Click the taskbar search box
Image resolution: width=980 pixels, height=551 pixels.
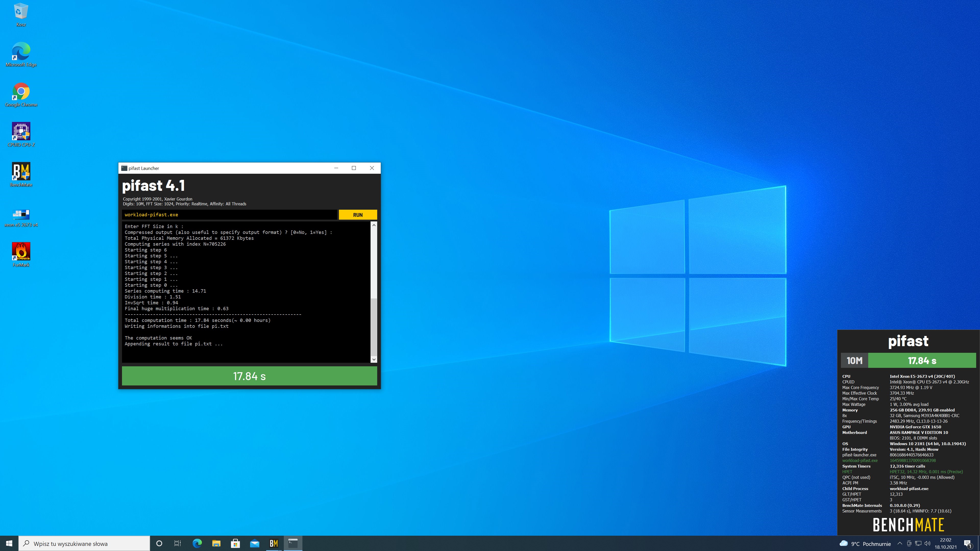coord(84,543)
